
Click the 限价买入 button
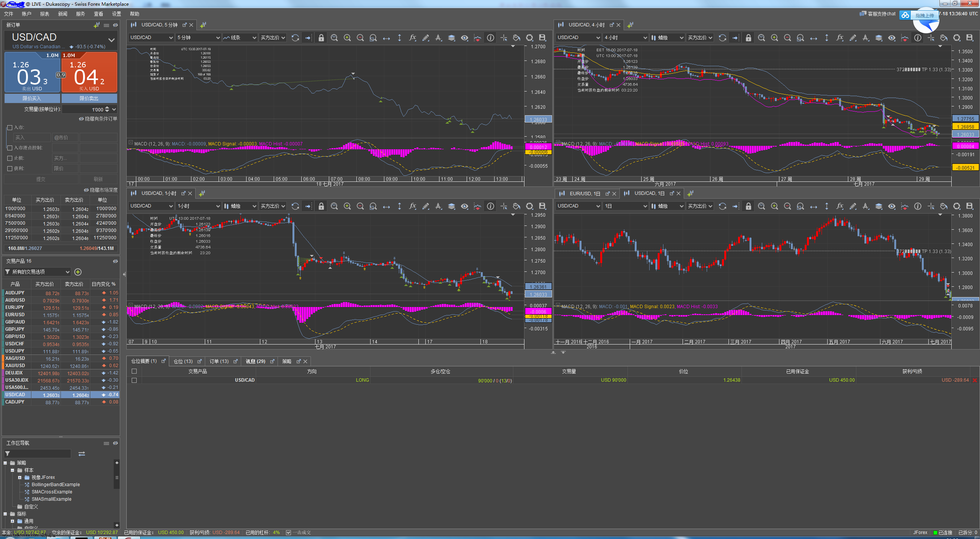[x=32, y=98]
